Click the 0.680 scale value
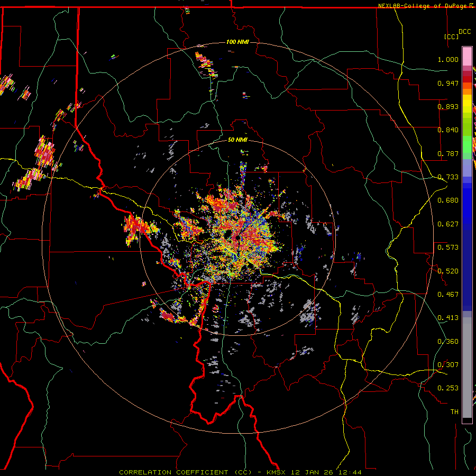This screenshot has height=476, width=476. (448, 200)
